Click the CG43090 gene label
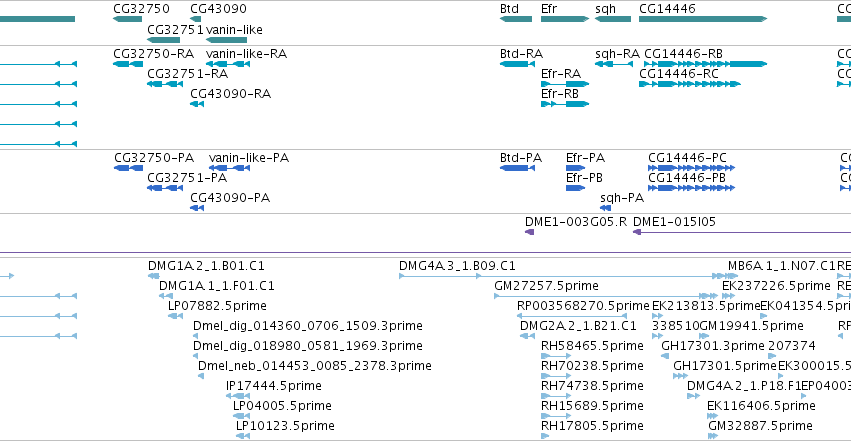The width and height of the screenshot is (851, 441). tap(218, 9)
